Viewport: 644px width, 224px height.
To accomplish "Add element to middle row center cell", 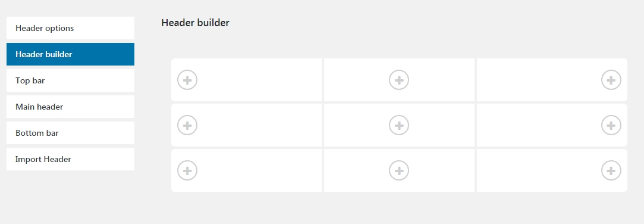I will pyautogui.click(x=399, y=125).
